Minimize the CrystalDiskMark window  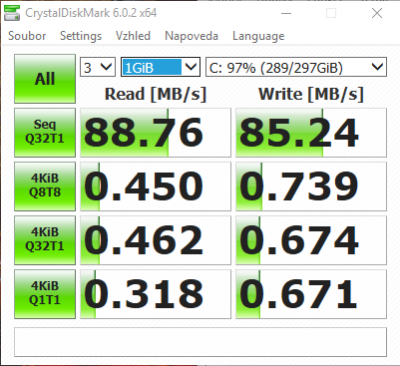pos(286,13)
